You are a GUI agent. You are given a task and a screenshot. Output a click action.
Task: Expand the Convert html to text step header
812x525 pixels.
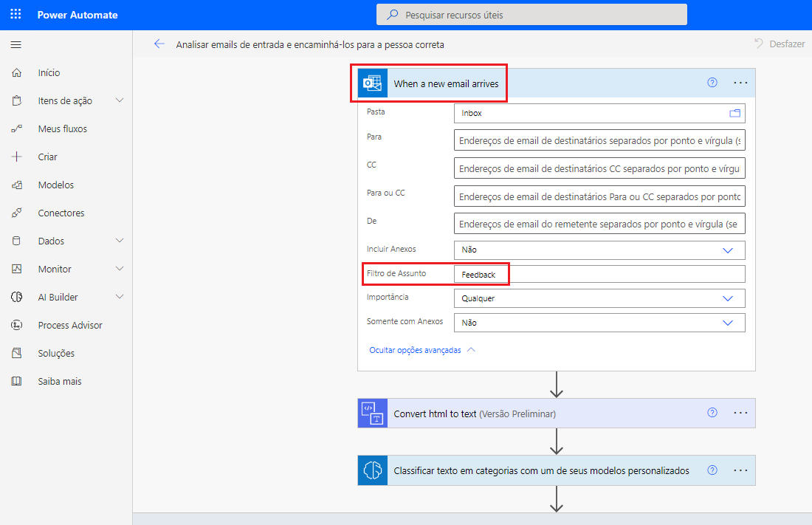(x=557, y=413)
